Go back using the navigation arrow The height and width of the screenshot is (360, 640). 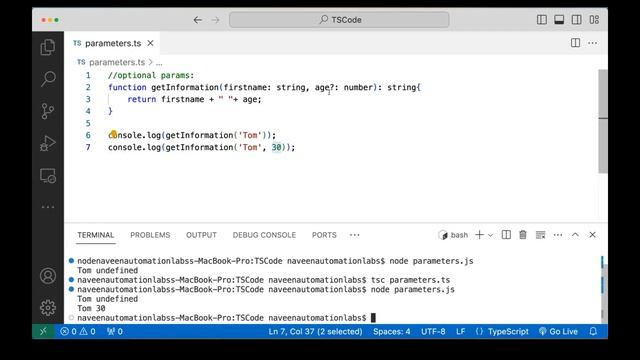tap(198, 20)
